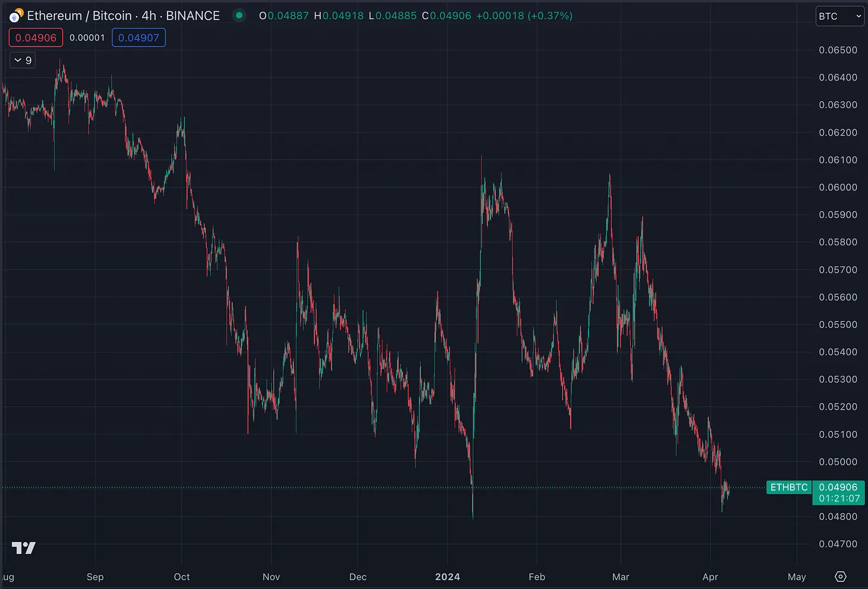The width and height of the screenshot is (868, 589).
Task: Click the chevron arrow next to 9
Action: point(18,60)
